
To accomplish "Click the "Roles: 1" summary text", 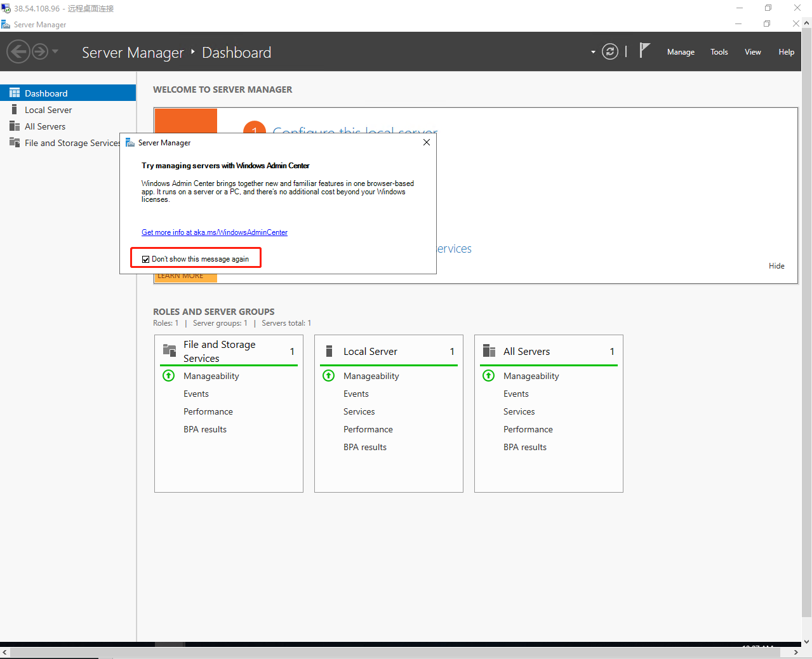I will pos(166,323).
